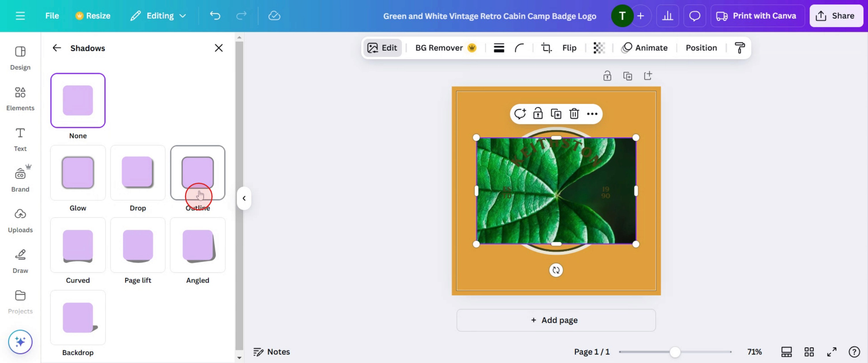This screenshot has width=868, height=363.
Task: Click the Share button
Action: [836, 16]
